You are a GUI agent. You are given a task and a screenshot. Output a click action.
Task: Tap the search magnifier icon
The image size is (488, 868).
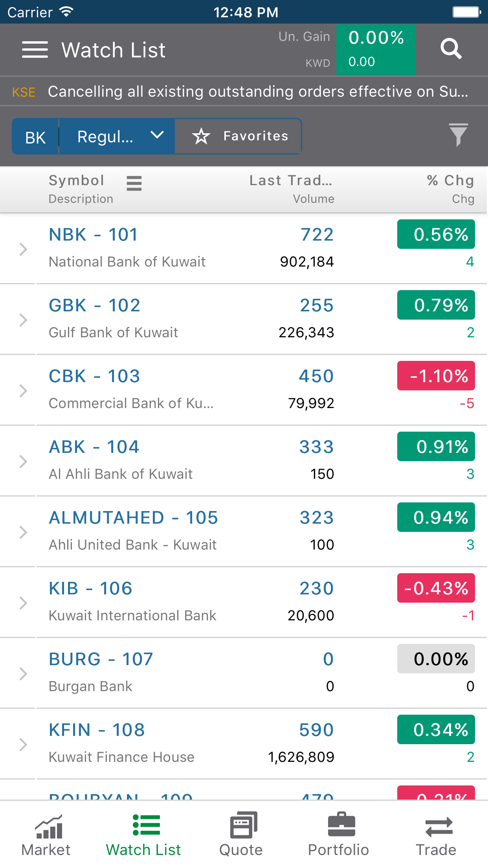pos(451,49)
